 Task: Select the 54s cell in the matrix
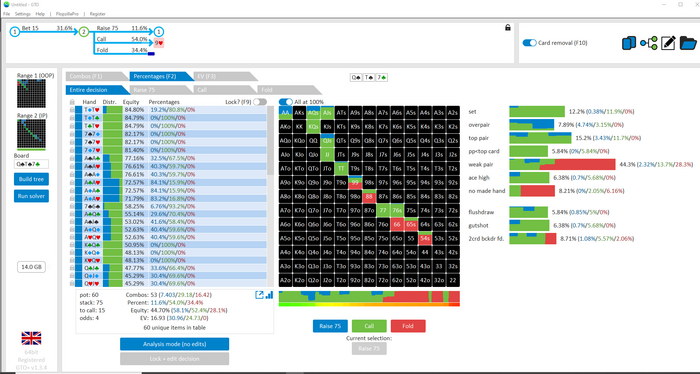pyautogui.click(x=425, y=238)
